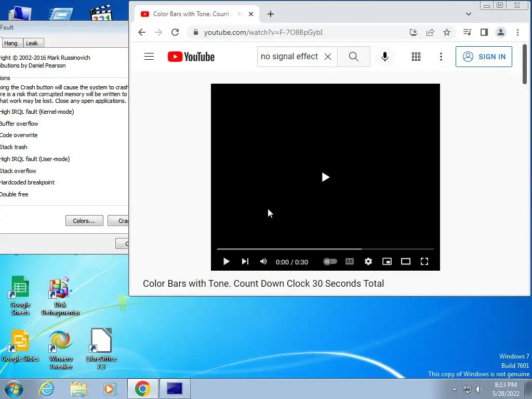Bookmark this page with the star icon

coord(447,32)
